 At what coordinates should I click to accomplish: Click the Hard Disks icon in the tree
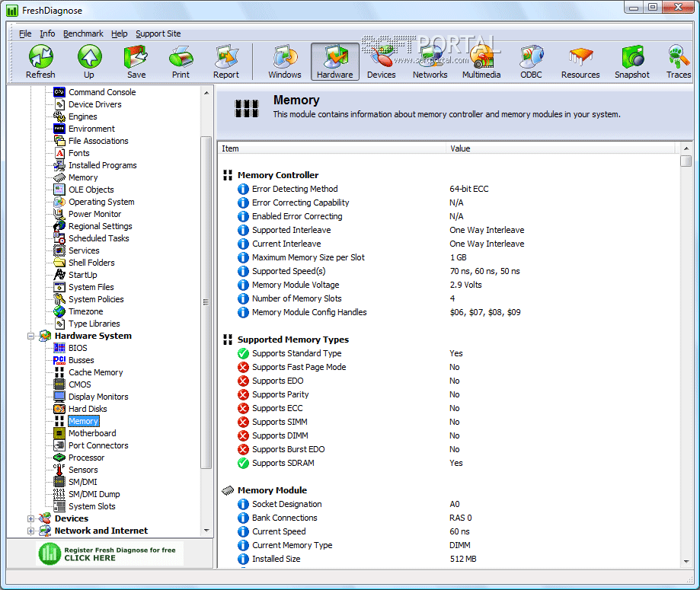coord(59,409)
